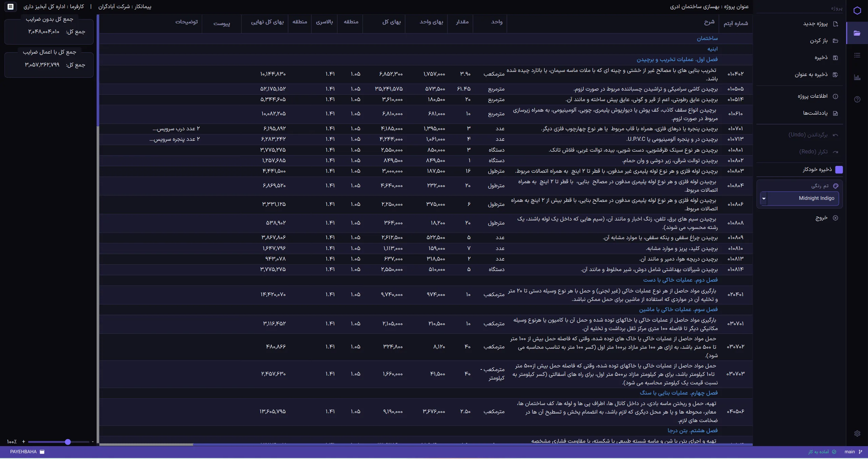This screenshot has height=459, width=868.
Task: Click the ۱۰۰٪ zoom percentage label
Action: (x=12, y=442)
